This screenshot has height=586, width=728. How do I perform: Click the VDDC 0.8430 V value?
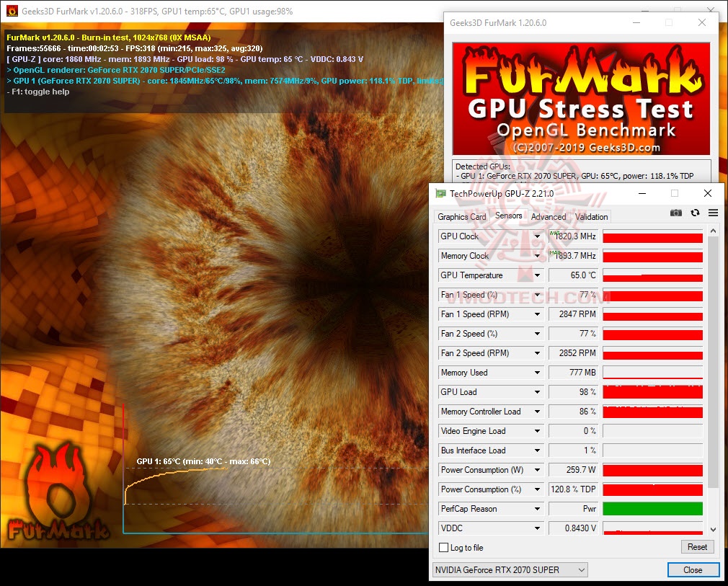574,528
